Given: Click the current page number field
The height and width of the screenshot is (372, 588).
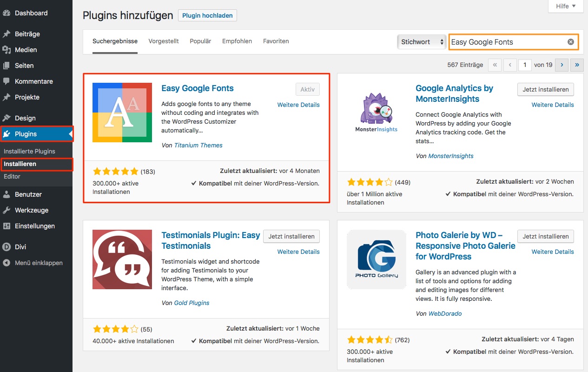Looking at the screenshot, I should tap(525, 65).
